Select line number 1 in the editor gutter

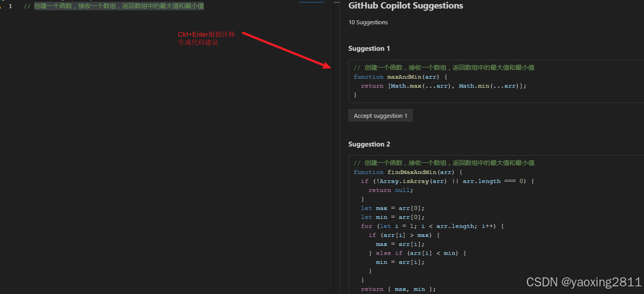point(10,6)
